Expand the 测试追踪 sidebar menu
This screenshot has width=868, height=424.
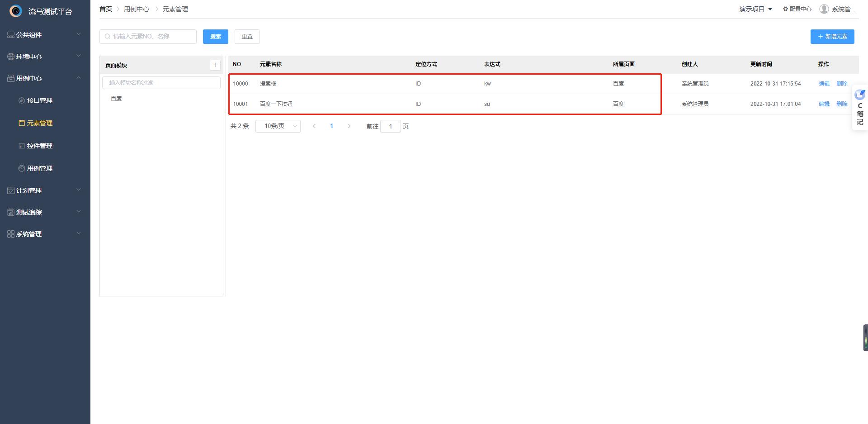pyautogui.click(x=45, y=212)
